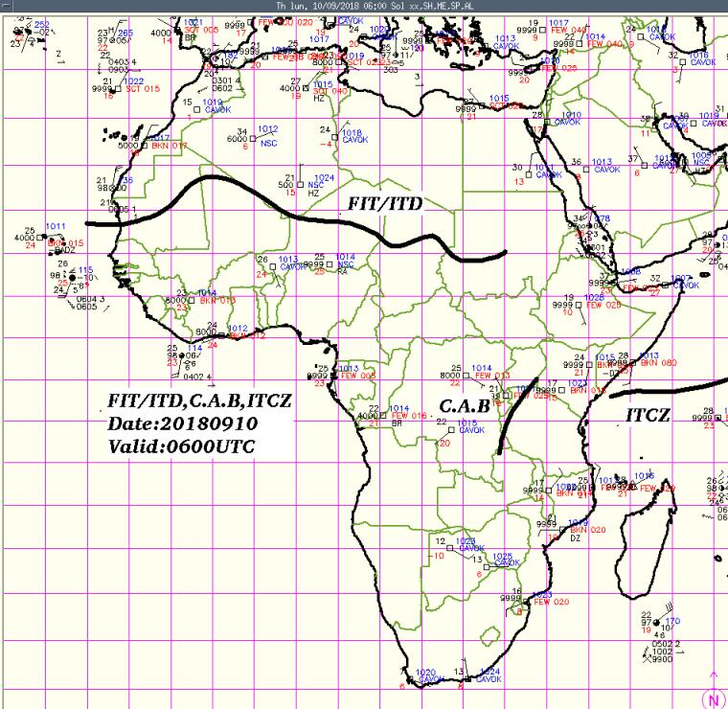
Task: Click the north arrow N compass symbol
Action: point(714,700)
